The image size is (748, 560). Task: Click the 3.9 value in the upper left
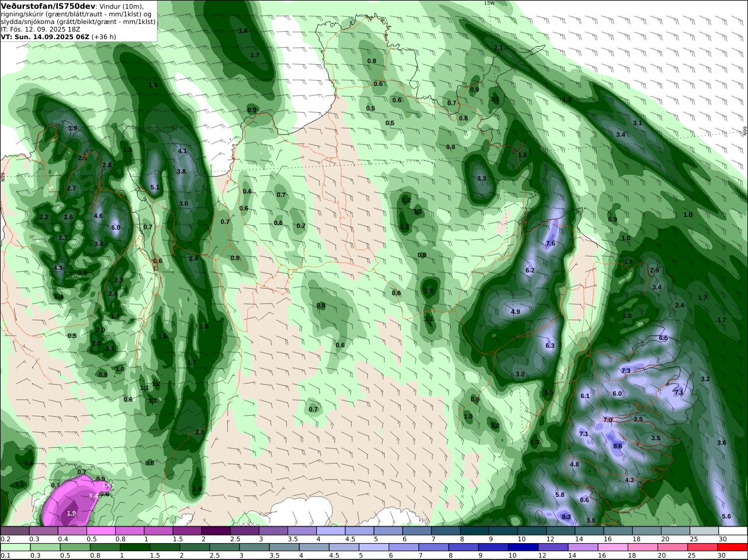[x=72, y=128]
